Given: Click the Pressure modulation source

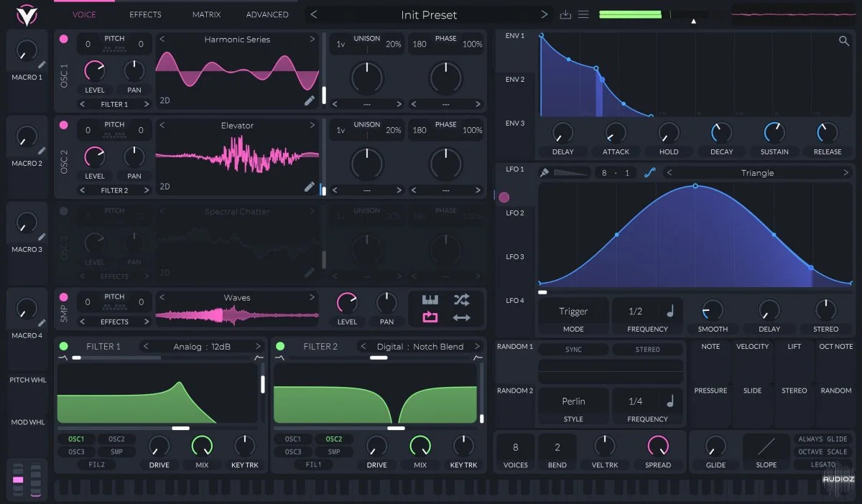Looking at the screenshot, I should pos(710,391).
